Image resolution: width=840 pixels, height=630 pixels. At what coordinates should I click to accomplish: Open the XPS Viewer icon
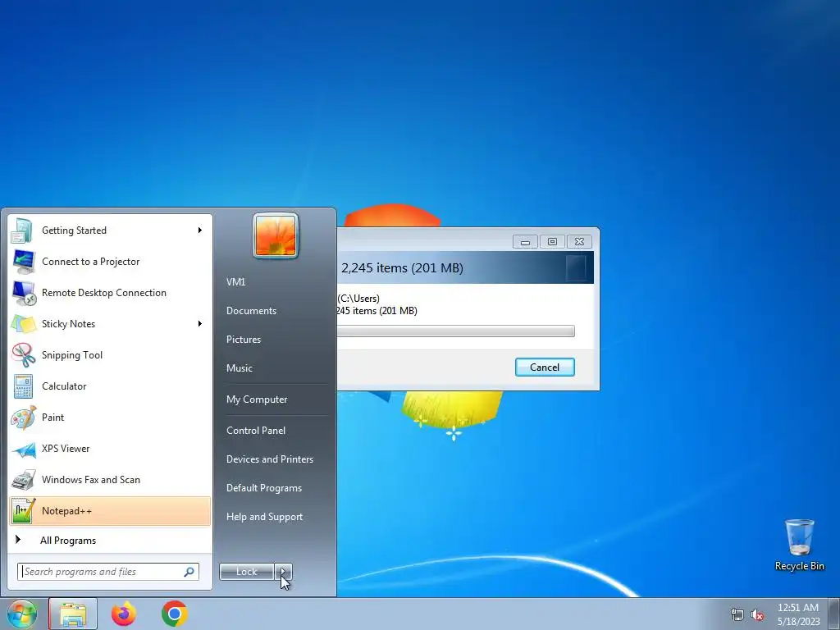click(23, 449)
